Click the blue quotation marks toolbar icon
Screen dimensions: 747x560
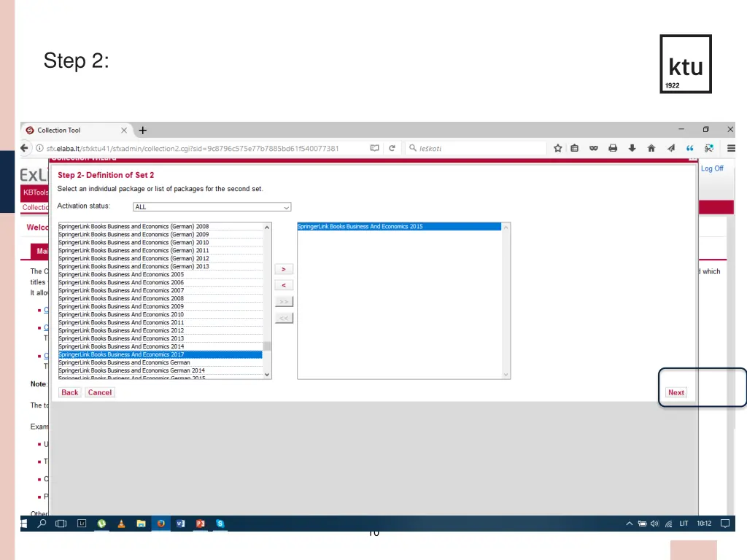pos(689,148)
